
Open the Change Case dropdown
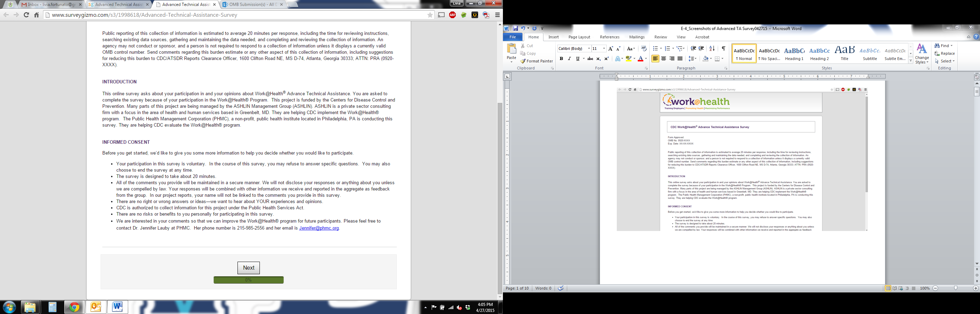click(x=631, y=48)
